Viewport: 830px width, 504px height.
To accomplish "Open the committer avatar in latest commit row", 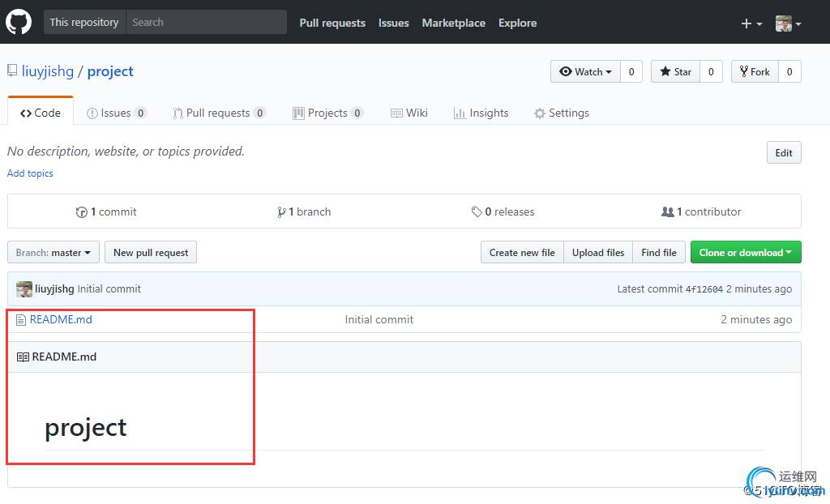I will [24, 289].
